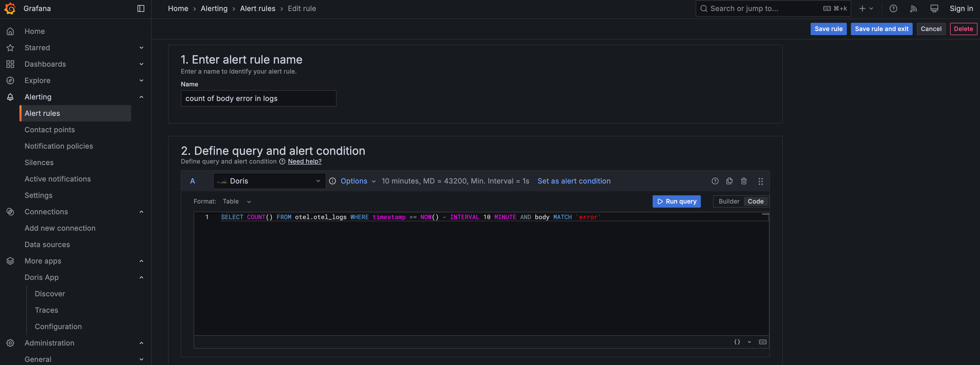
Task: Click Sign in
Action: [961, 8]
